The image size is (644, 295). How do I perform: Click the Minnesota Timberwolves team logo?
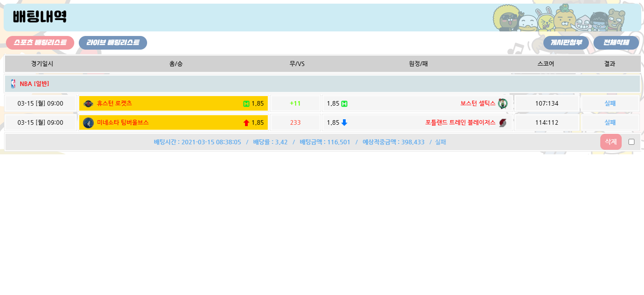pos(88,122)
